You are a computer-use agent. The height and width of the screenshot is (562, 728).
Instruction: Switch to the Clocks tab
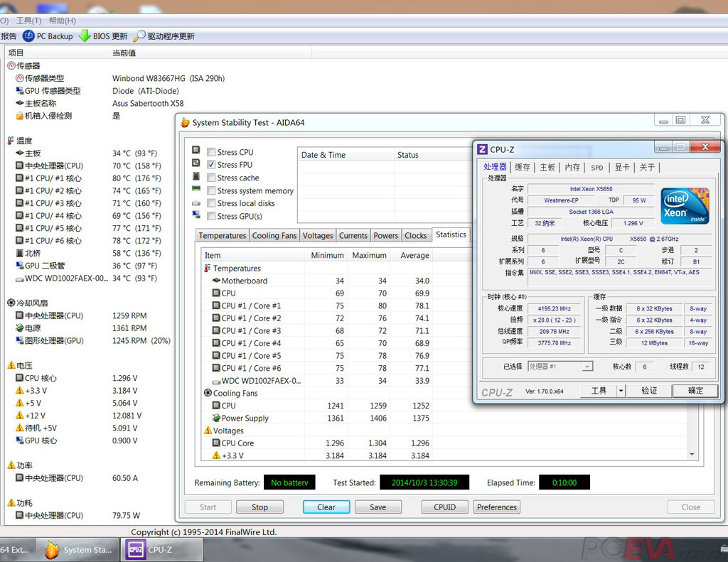tap(415, 235)
